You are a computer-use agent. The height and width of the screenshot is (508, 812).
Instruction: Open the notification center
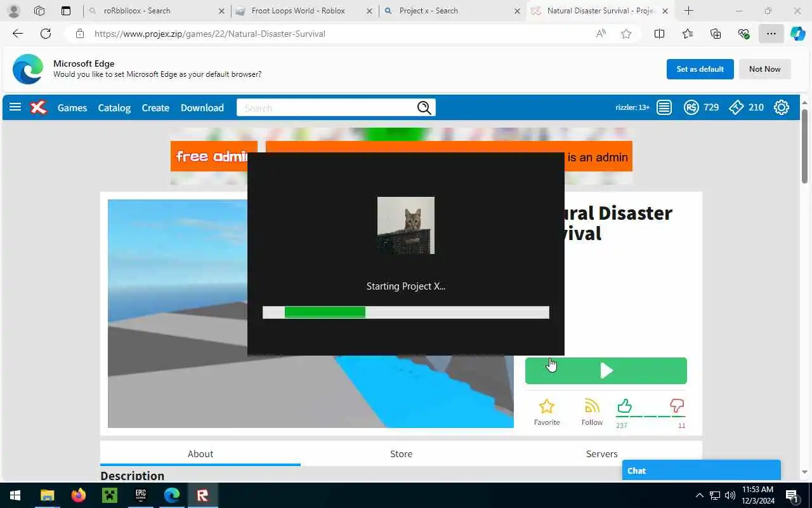point(792,495)
